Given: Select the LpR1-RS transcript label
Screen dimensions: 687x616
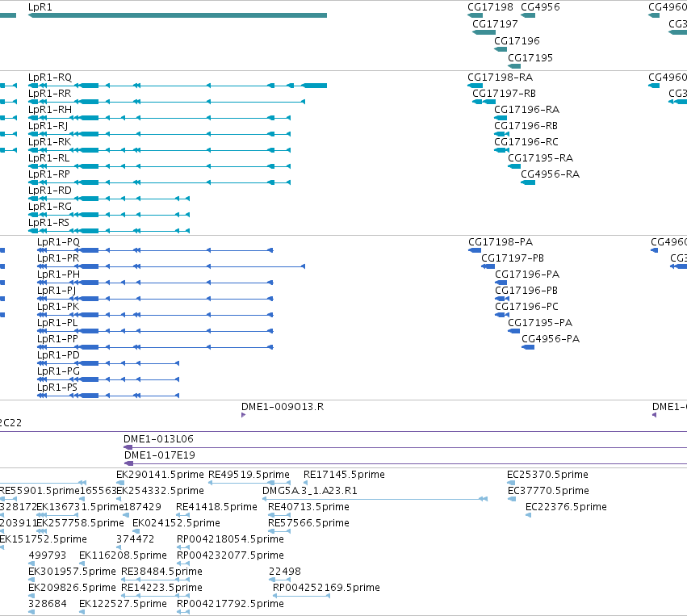Looking at the screenshot, I should point(48,223).
